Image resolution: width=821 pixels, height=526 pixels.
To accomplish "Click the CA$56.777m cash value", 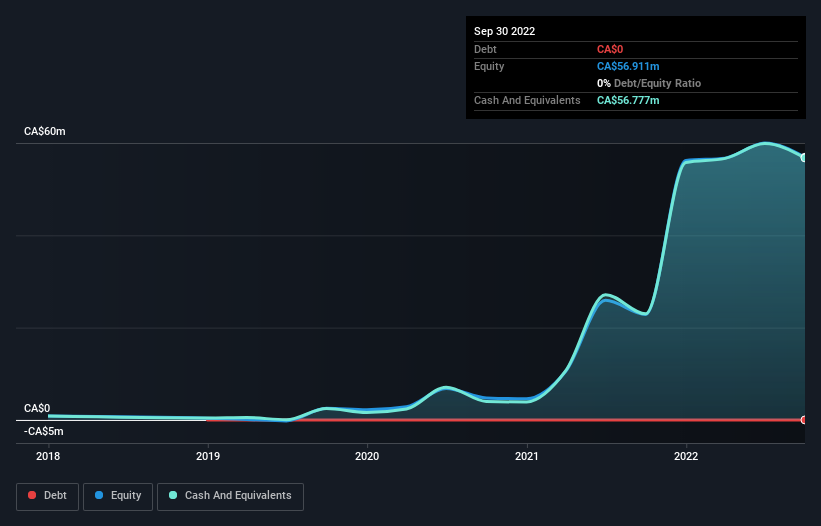I will click(x=628, y=100).
